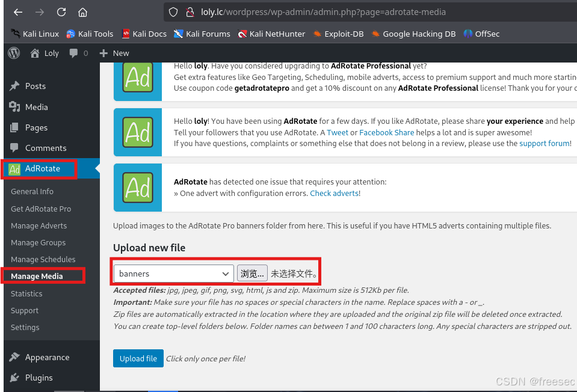Viewport: 577px width, 392px height.
Task: Open Manage Groups submenu
Action: 39,243
